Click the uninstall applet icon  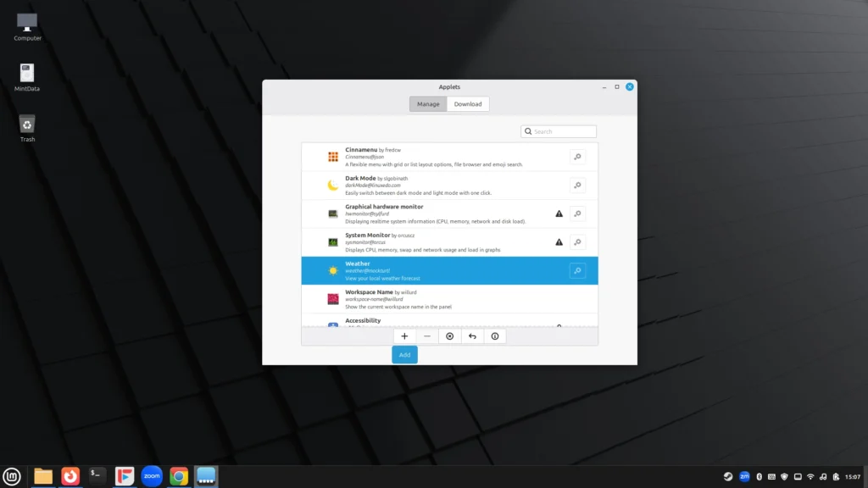pos(449,335)
